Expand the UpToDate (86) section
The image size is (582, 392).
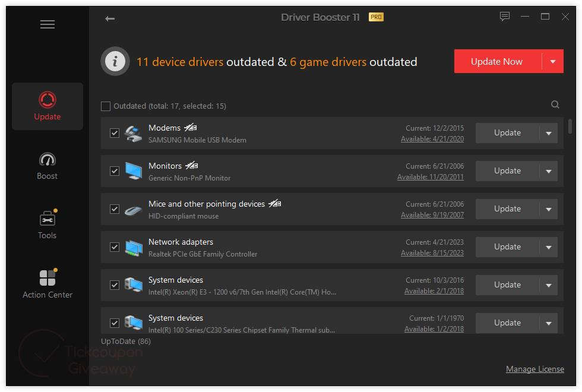[x=126, y=342]
